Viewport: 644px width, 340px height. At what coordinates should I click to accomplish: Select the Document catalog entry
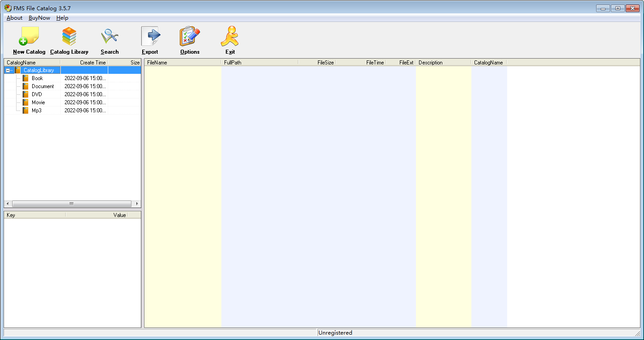(x=42, y=86)
